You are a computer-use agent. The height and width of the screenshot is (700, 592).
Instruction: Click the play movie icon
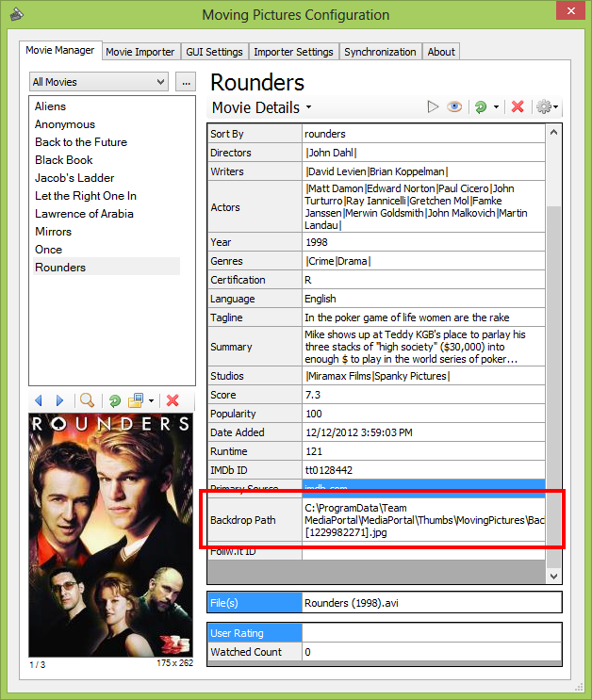pos(434,107)
